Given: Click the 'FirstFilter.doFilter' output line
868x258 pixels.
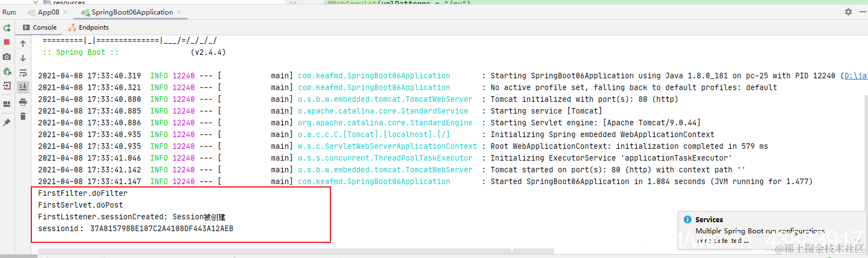Looking at the screenshot, I should tap(83, 193).
